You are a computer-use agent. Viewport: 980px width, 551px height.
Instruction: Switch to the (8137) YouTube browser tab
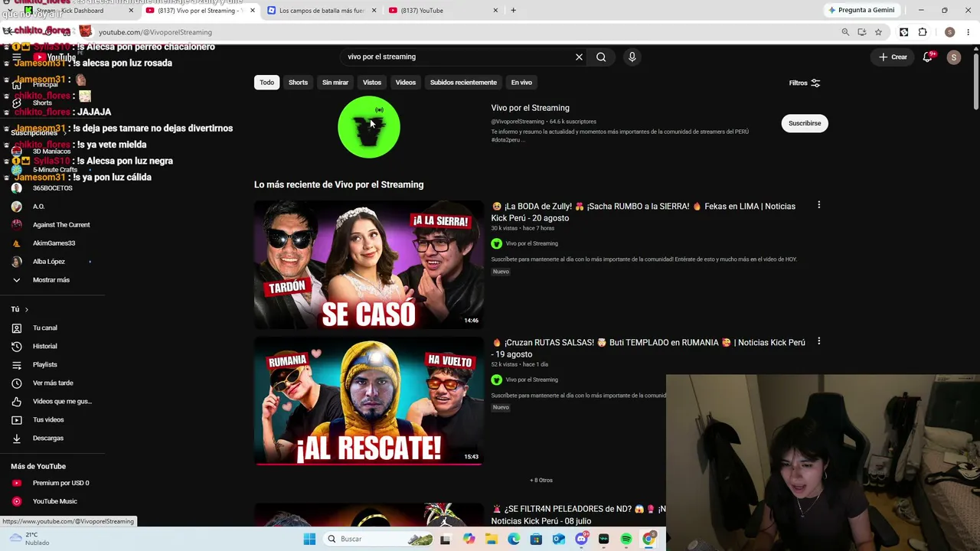[x=443, y=11]
